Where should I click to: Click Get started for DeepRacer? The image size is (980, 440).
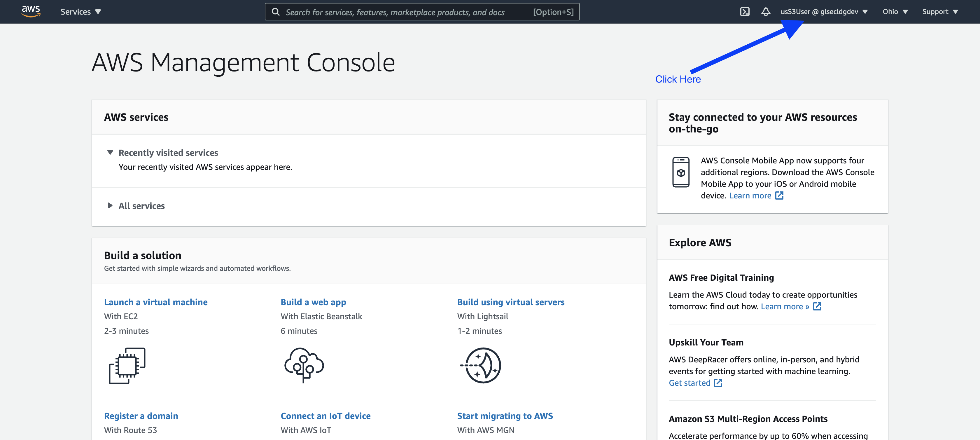click(689, 383)
